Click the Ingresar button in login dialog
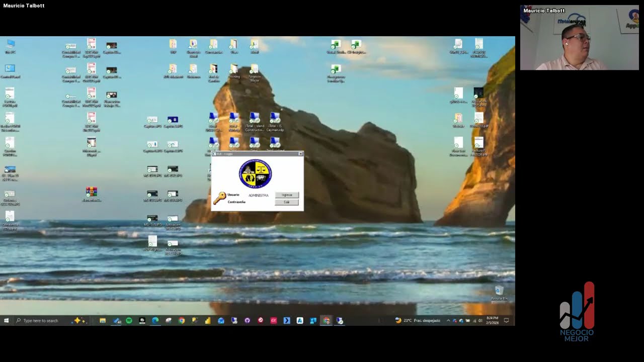644x362 pixels. tap(287, 195)
